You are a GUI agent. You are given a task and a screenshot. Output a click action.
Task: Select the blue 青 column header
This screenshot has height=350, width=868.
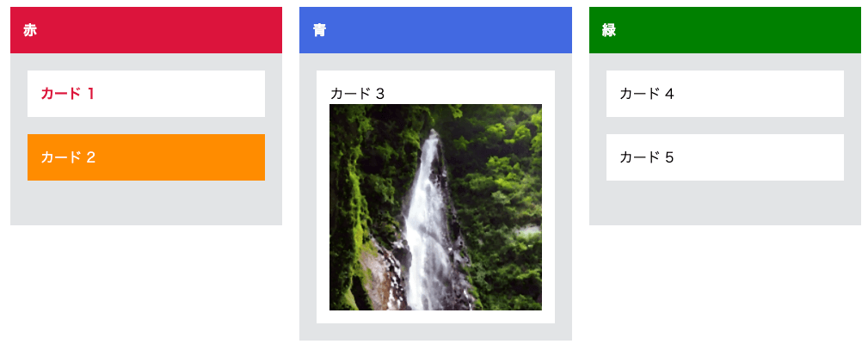pos(435,30)
